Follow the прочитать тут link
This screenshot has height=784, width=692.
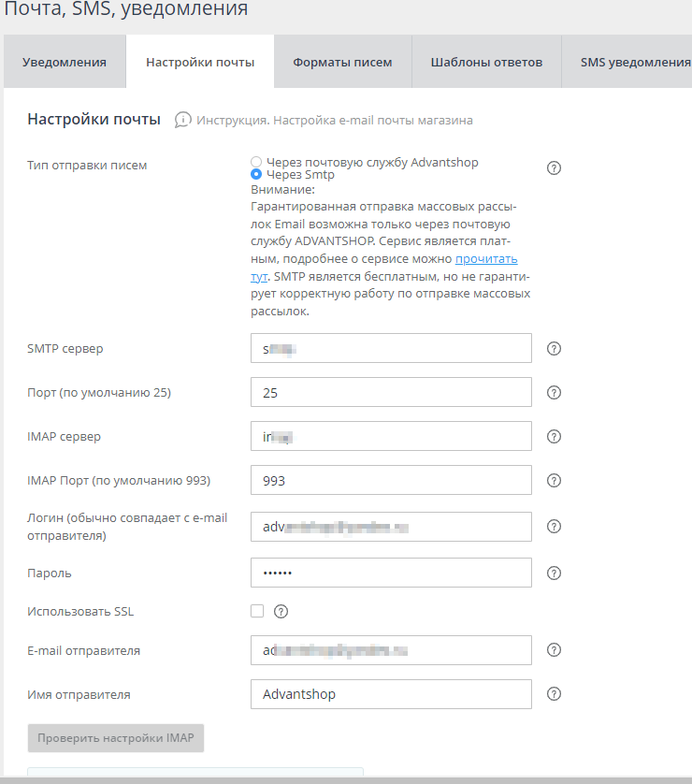pos(485,259)
